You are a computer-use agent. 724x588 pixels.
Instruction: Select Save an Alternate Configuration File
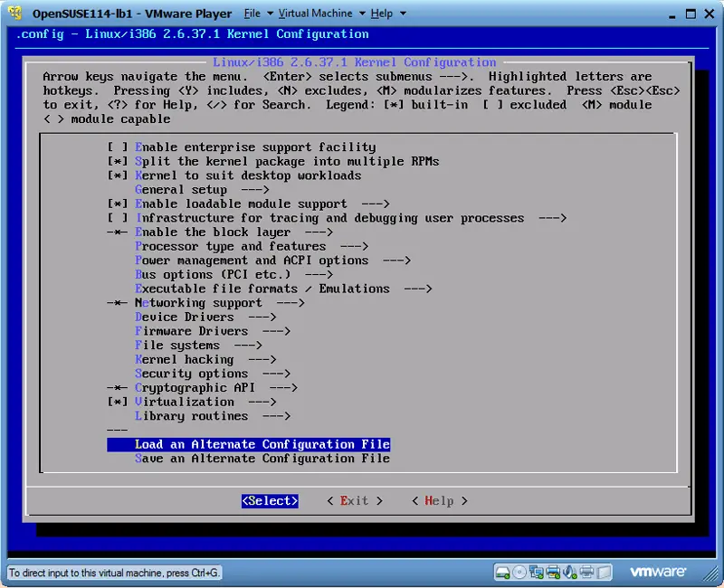262,459
